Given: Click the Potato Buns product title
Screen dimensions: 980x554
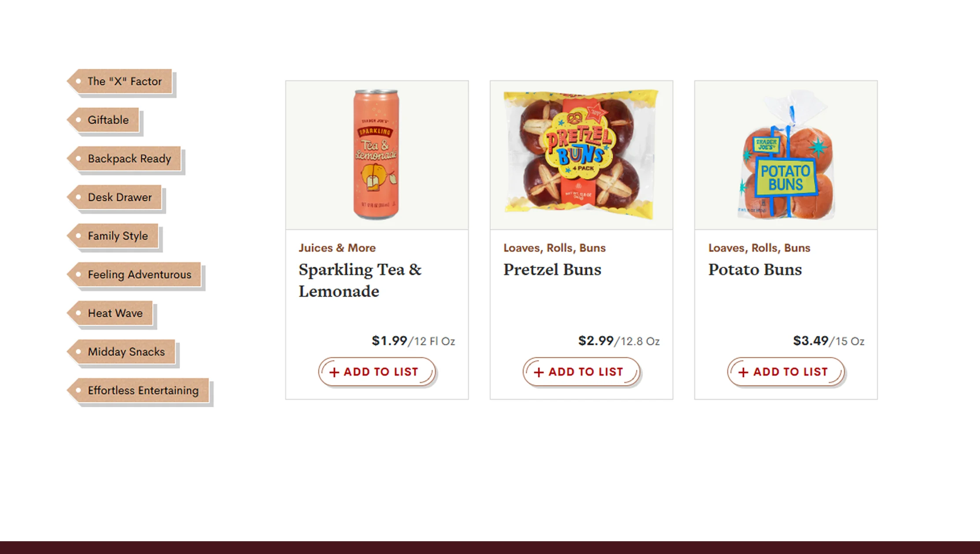Looking at the screenshot, I should click(x=755, y=270).
